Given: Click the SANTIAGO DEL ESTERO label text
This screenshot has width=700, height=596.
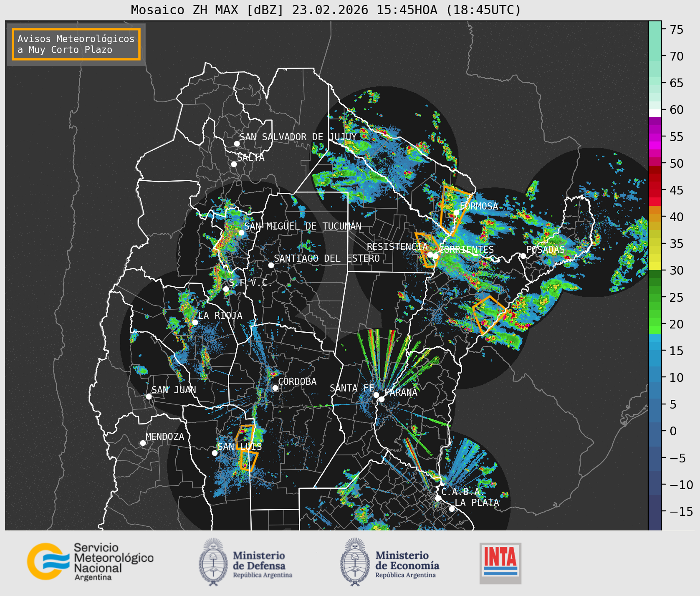Looking at the screenshot, I should click(327, 259).
